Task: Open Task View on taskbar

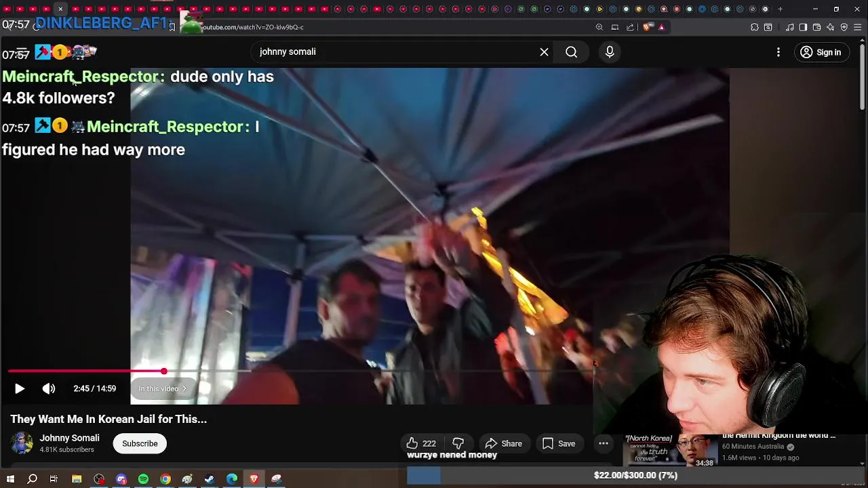Action: 54,479
